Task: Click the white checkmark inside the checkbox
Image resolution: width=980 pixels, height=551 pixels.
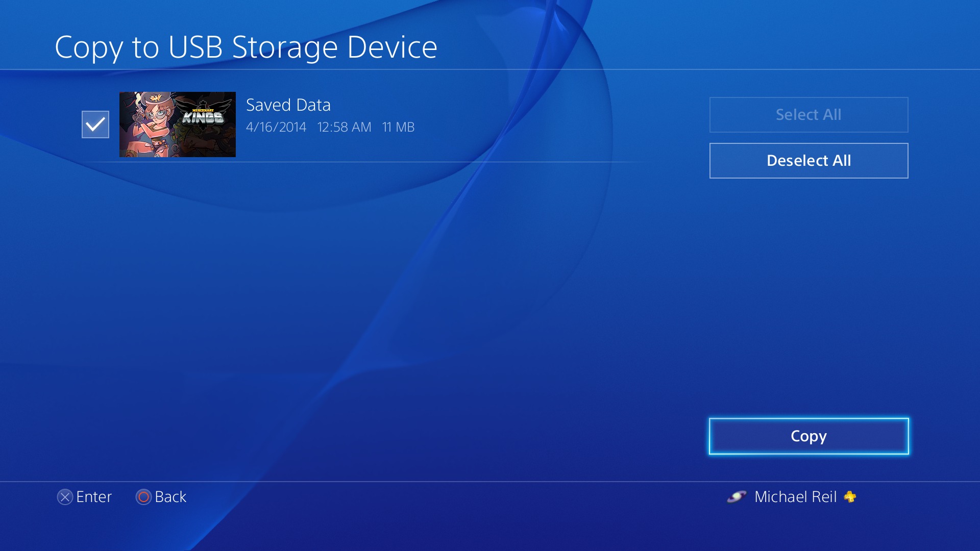Action: (95, 124)
